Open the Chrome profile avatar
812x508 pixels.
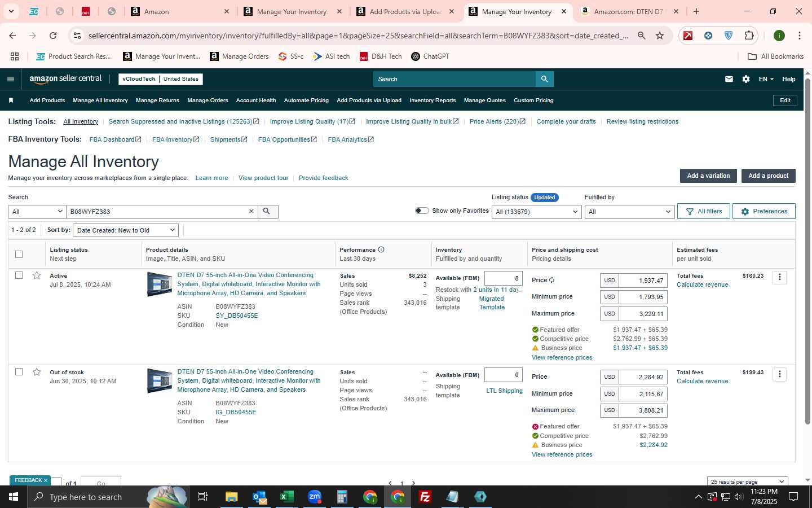point(779,36)
